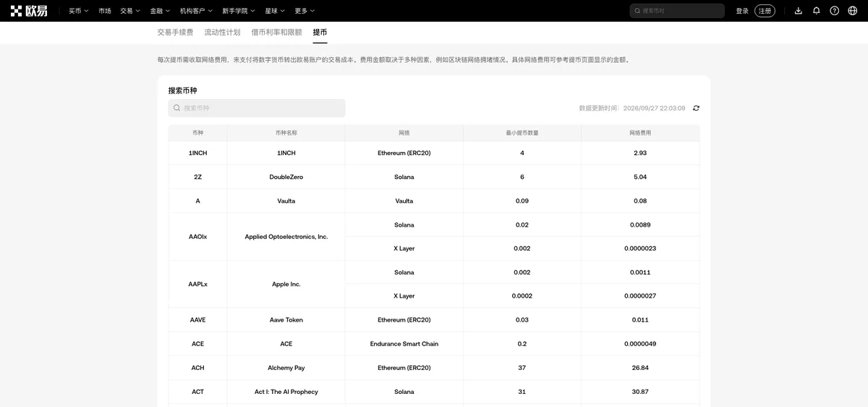The image size is (868, 407).
Task: Focus the 搜索币种 table search input
Action: coord(257,108)
